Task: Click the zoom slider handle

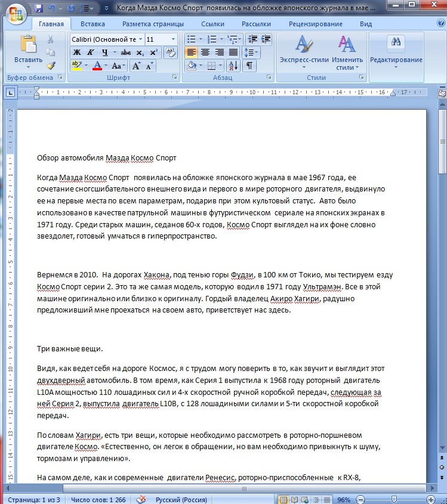Action: coord(394,499)
